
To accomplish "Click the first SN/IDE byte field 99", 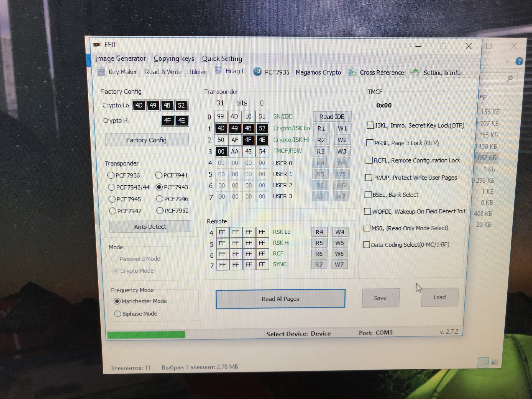I will pyautogui.click(x=221, y=116).
